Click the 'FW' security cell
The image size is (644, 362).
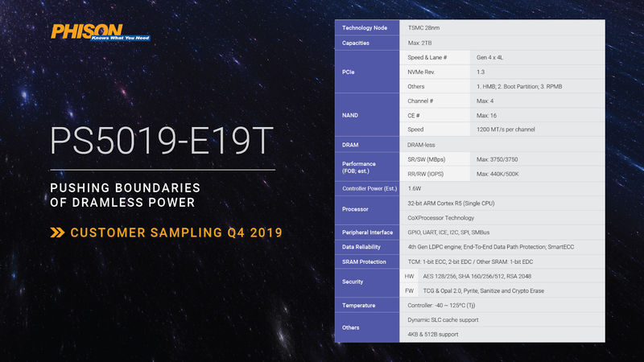pos(409,290)
